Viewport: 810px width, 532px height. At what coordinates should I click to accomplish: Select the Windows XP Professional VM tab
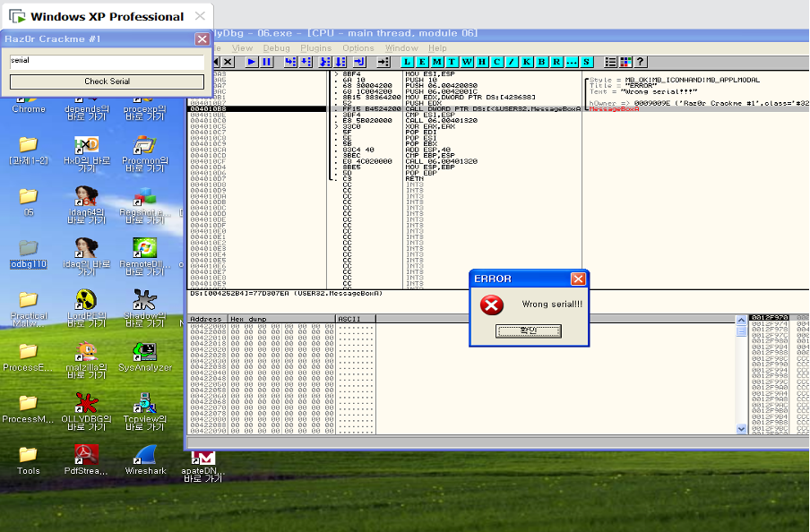tap(108, 16)
